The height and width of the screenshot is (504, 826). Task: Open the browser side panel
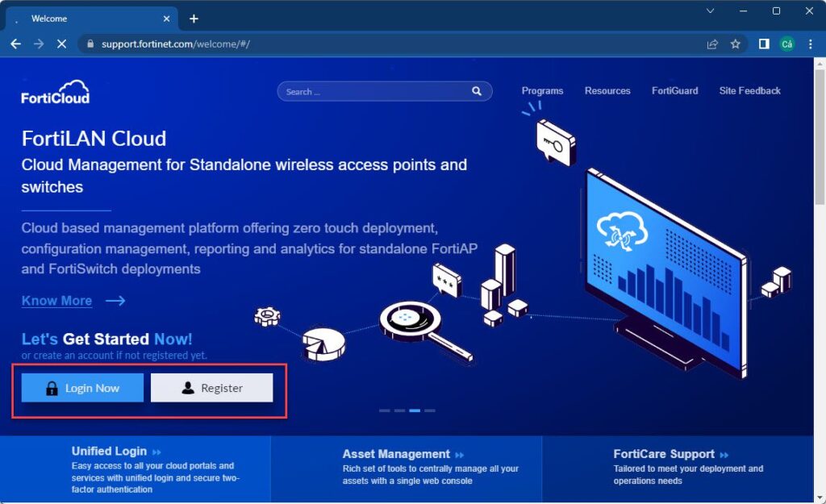click(764, 44)
